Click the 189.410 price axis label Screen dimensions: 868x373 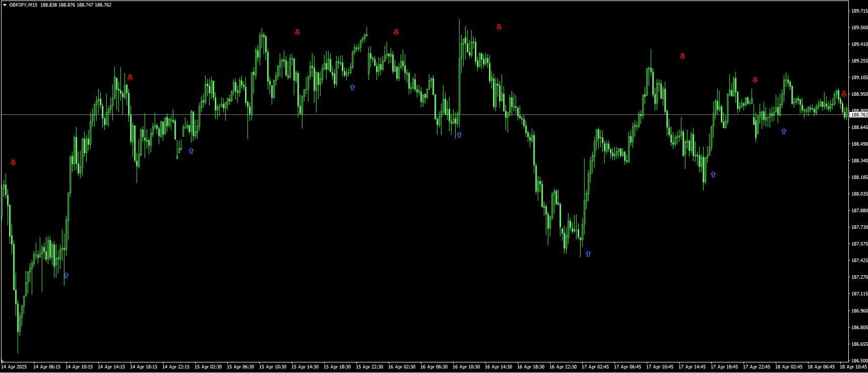pyautogui.click(x=859, y=44)
